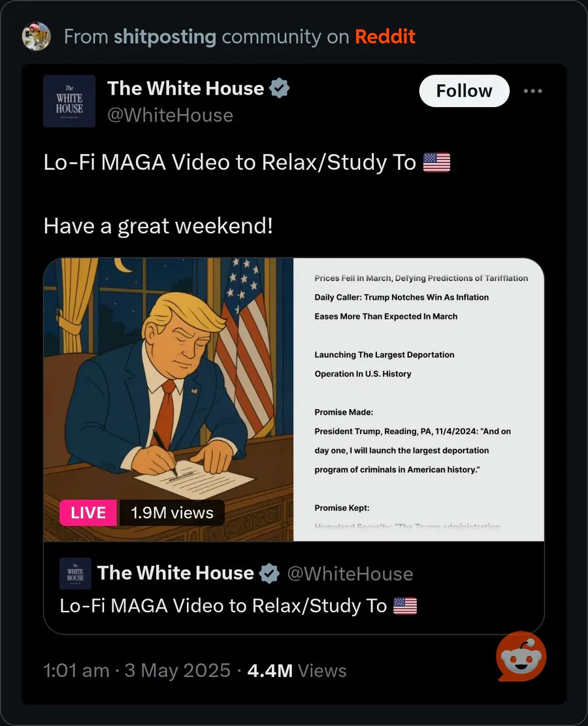
Task: Follow The White House account
Action: 464,91
